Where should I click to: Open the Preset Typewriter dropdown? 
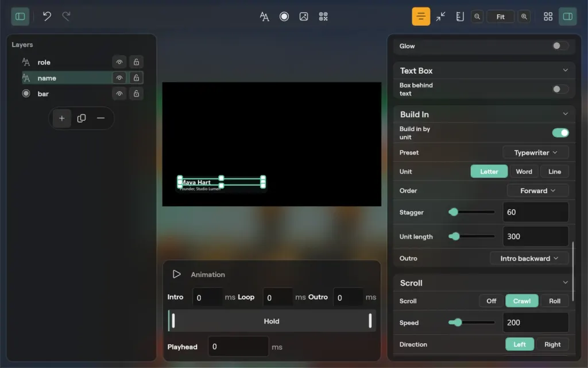(x=536, y=152)
